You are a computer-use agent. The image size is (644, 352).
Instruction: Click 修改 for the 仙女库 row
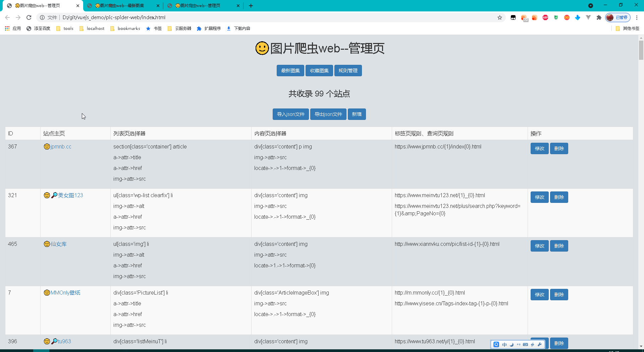click(x=540, y=246)
